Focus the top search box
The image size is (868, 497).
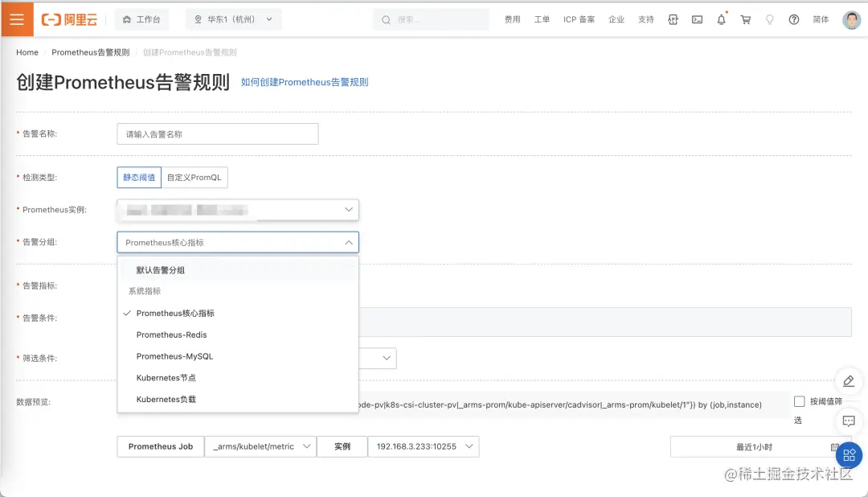pyautogui.click(x=432, y=19)
